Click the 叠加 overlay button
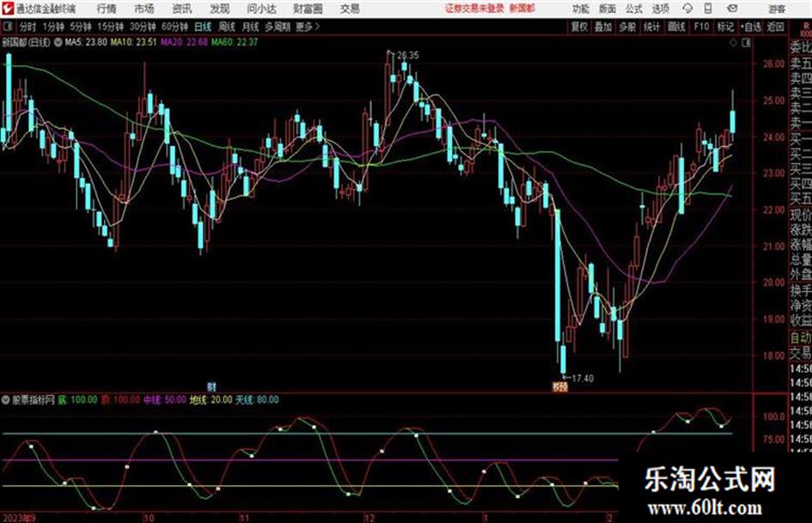The width and height of the screenshot is (812, 523). click(x=603, y=27)
